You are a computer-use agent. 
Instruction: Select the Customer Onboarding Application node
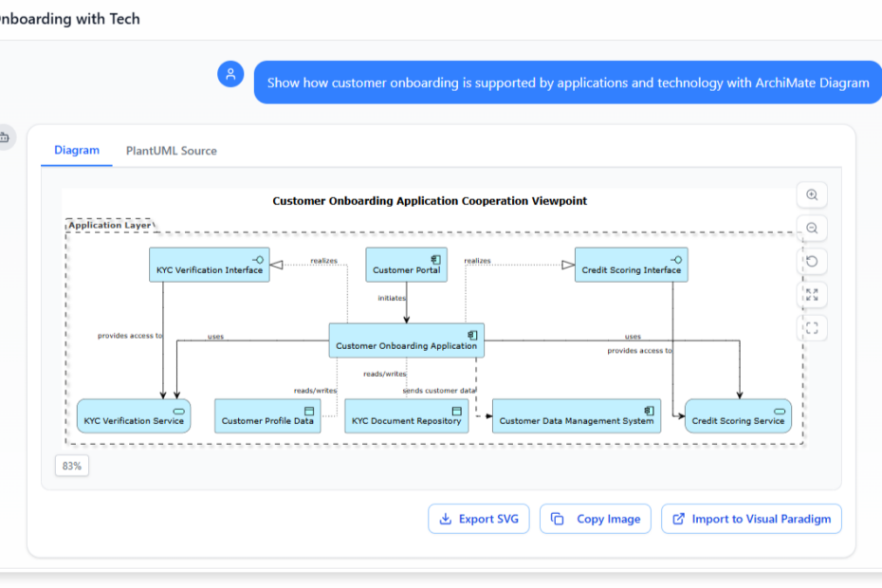click(406, 340)
